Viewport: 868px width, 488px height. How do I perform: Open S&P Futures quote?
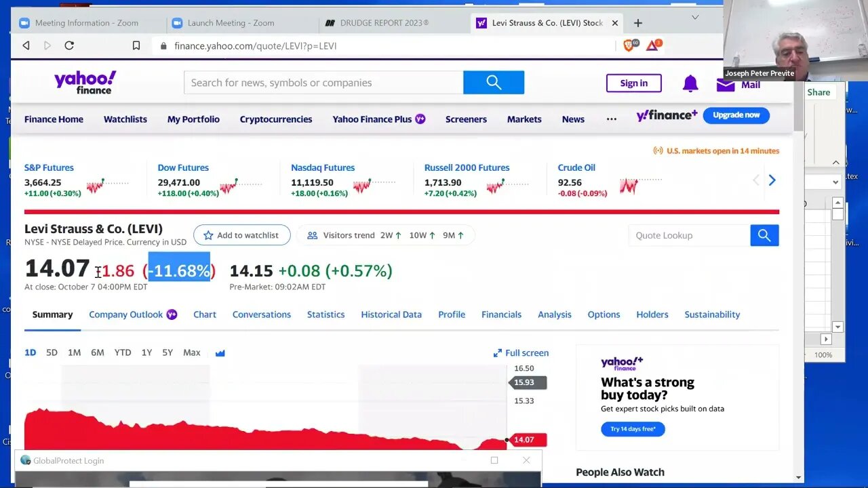click(x=49, y=167)
